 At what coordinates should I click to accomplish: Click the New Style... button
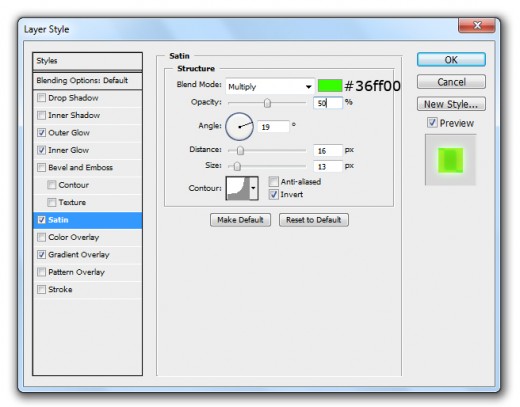coord(451,104)
